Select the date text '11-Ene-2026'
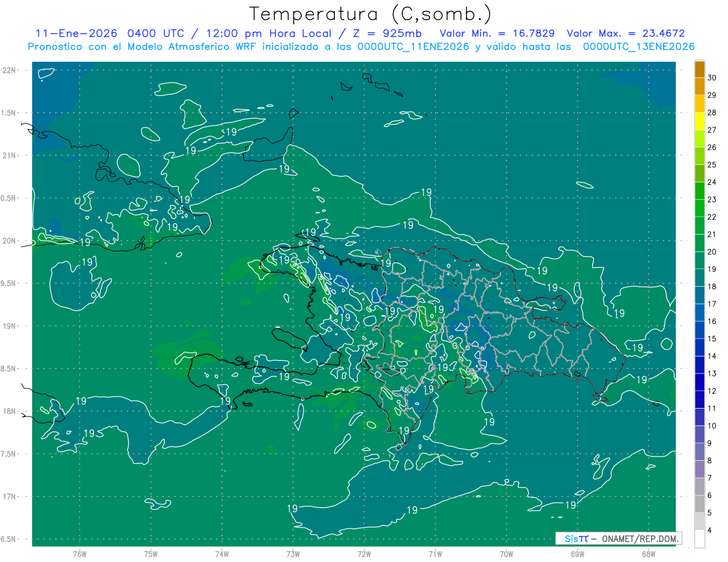Viewport: 728px width, 562px height. [x=76, y=33]
